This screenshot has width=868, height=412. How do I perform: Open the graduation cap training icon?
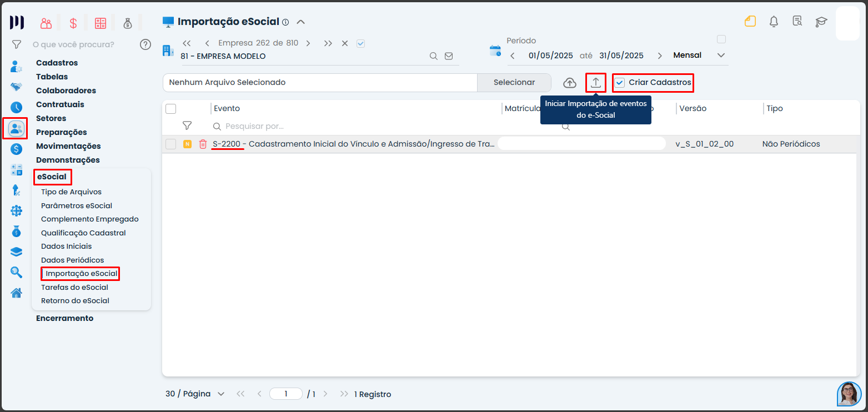pyautogui.click(x=821, y=22)
